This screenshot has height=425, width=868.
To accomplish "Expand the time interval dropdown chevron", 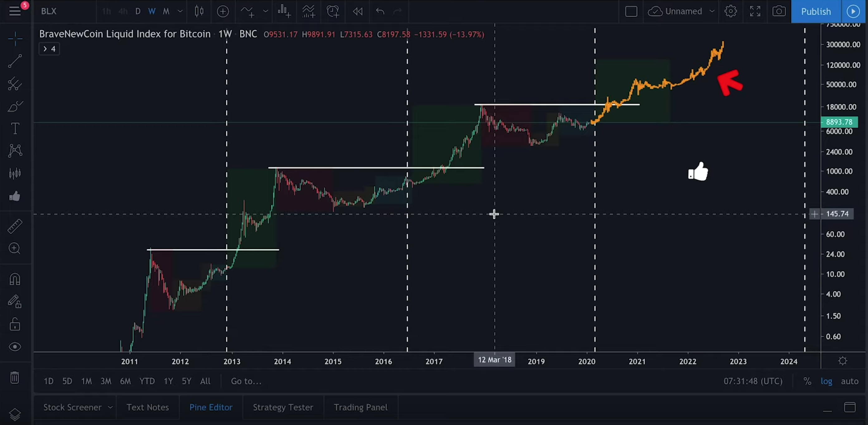I will coord(180,12).
